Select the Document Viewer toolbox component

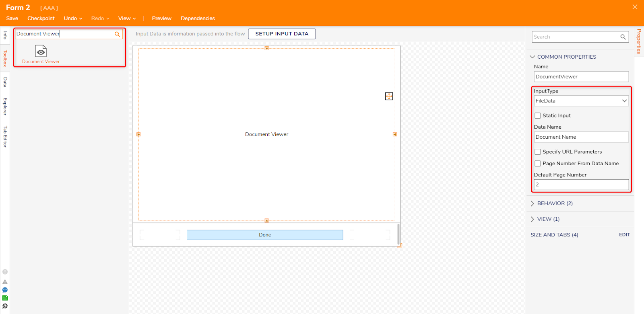[x=41, y=54]
